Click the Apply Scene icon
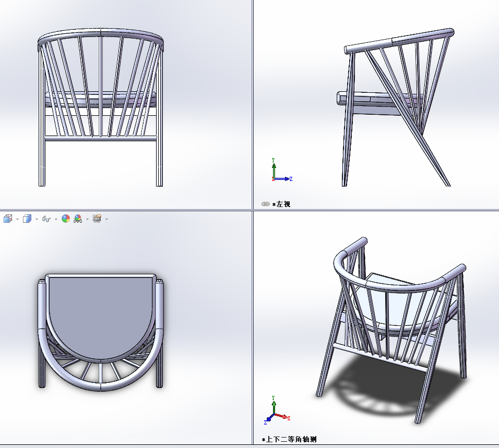Image resolution: width=499 pixels, height=448 pixels. (78, 219)
